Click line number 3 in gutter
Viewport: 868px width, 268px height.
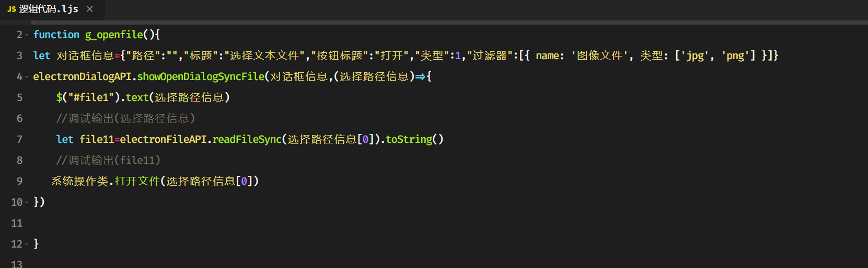pyautogui.click(x=19, y=55)
